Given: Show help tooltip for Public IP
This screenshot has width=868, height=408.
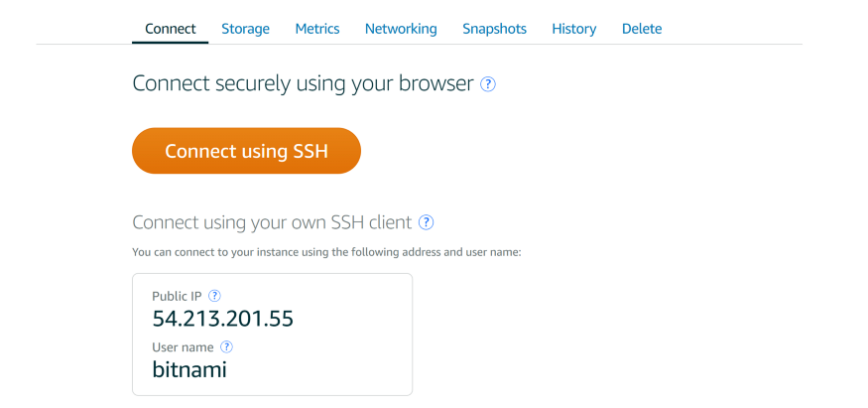Looking at the screenshot, I should click(214, 296).
